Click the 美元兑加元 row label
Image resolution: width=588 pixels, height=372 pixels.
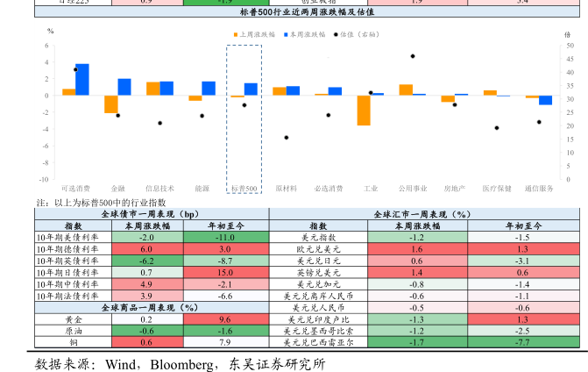[x=318, y=284]
